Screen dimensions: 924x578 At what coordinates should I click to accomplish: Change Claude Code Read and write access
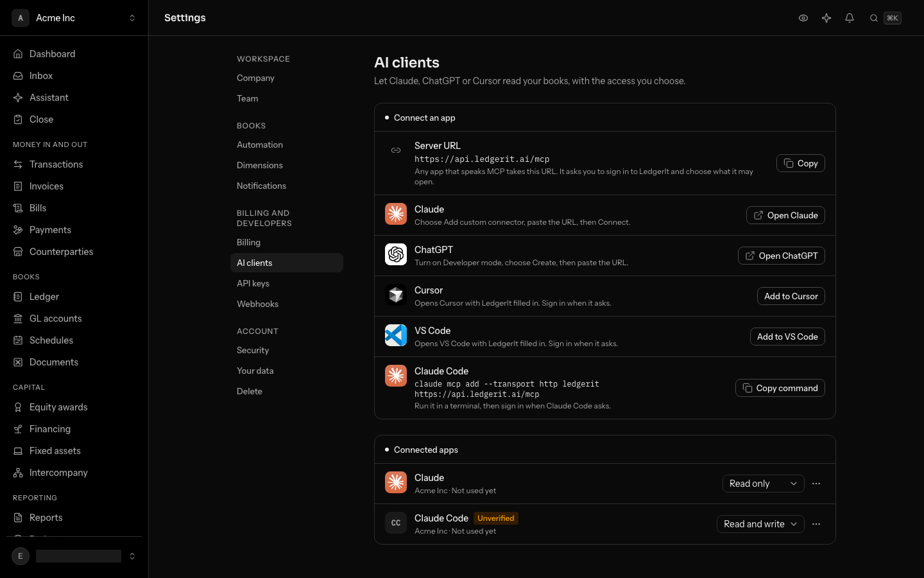(760, 524)
